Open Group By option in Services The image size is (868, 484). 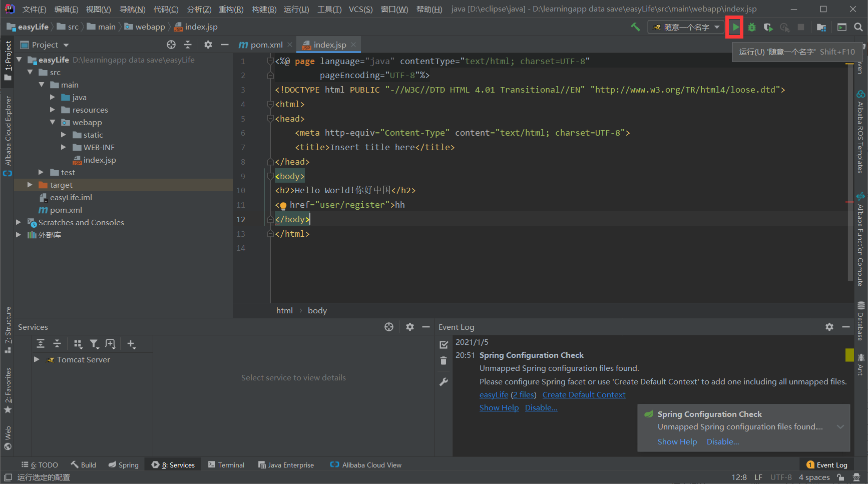pyautogui.click(x=78, y=343)
